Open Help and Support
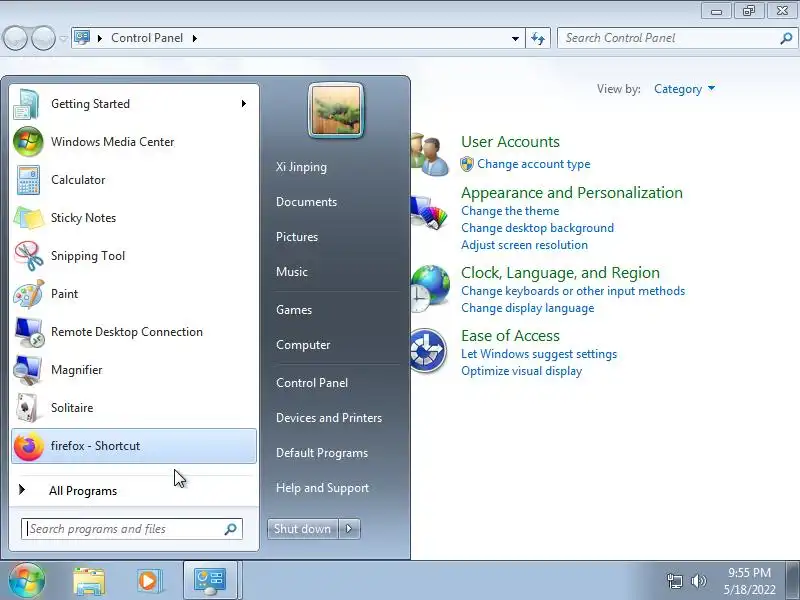The width and height of the screenshot is (800, 600). click(322, 488)
